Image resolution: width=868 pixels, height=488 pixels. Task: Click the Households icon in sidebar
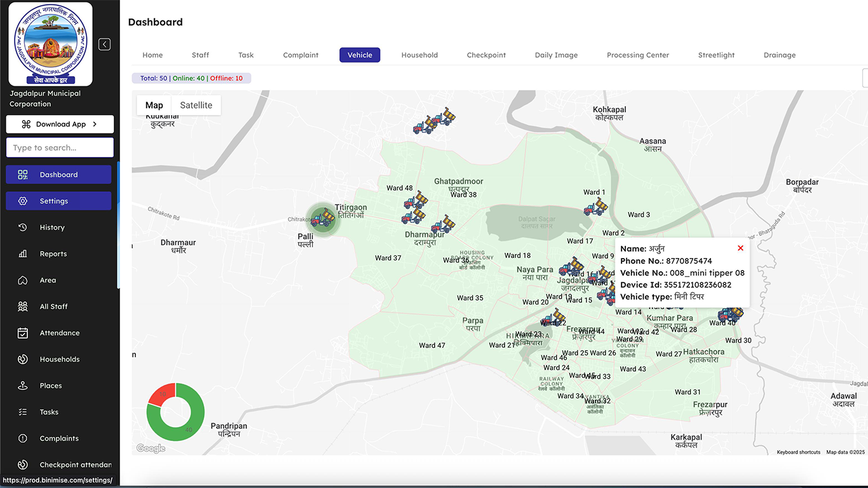(23, 359)
